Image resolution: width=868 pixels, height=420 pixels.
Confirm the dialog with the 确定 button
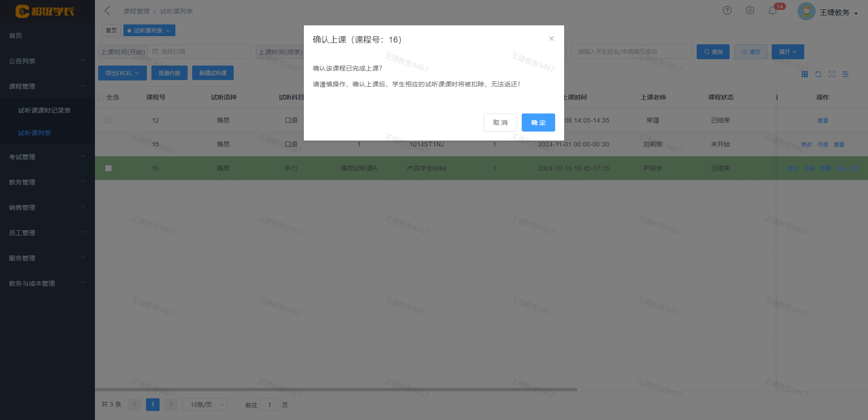click(538, 123)
